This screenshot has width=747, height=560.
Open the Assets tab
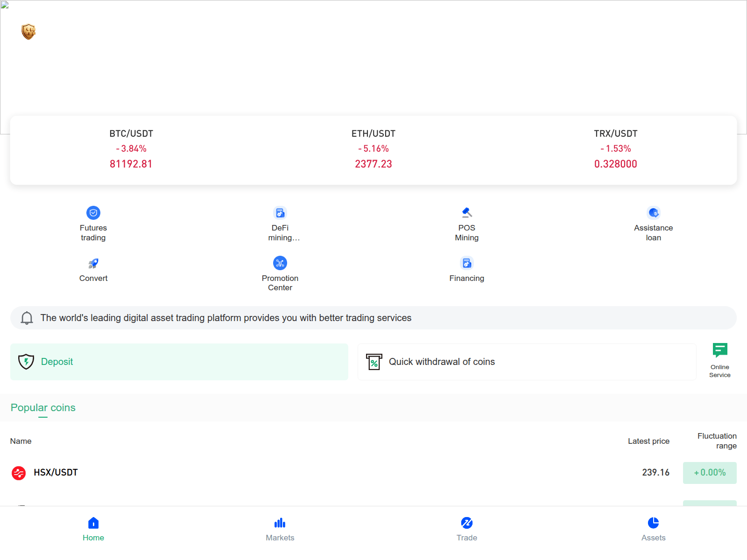pyautogui.click(x=654, y=529)
